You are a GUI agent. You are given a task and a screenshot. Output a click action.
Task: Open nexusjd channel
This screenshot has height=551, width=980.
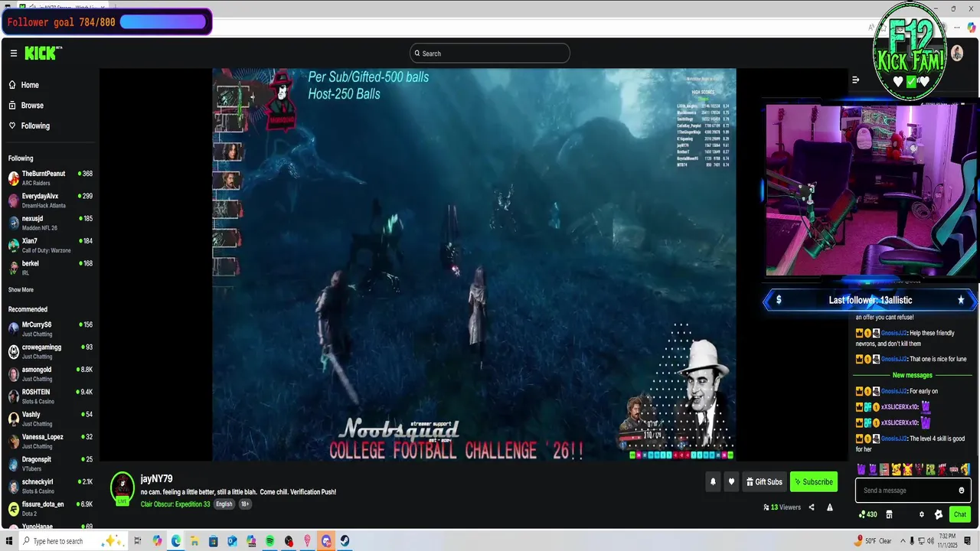51,223
